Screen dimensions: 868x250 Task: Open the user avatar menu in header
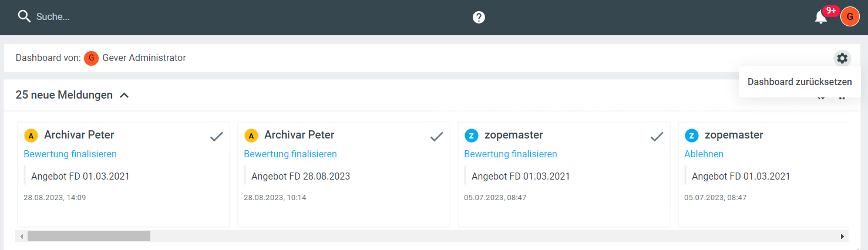[x=850, y=17]
